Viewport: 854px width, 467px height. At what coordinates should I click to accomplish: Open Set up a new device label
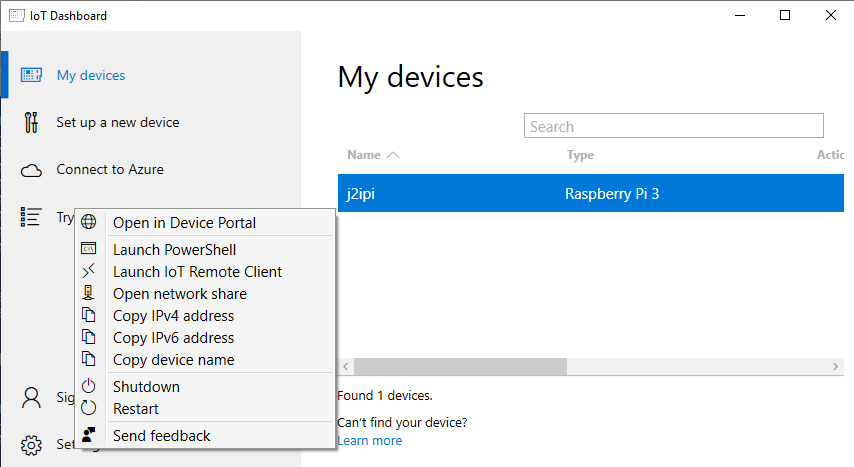point(118,122)
